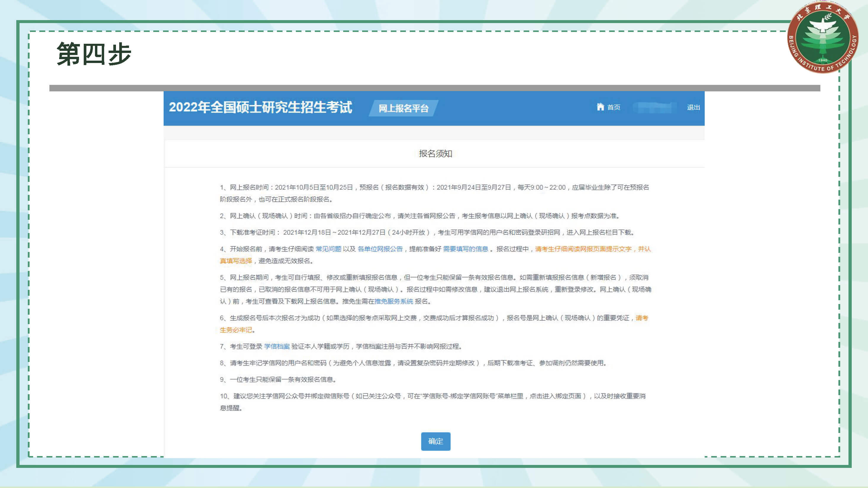Click the Beijing Institute of Technology logo

822,37
